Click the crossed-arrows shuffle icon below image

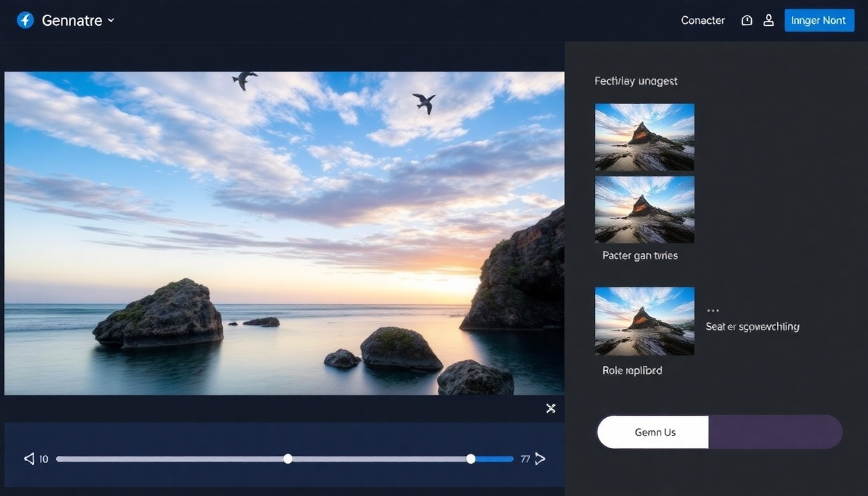pos(551,408)
